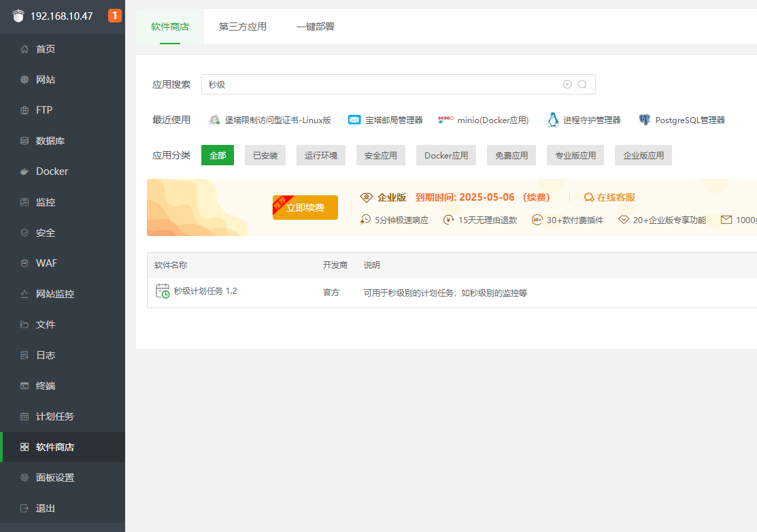
Task: Click the FTP icon in sidebar
Action: (x=24, y=110)
